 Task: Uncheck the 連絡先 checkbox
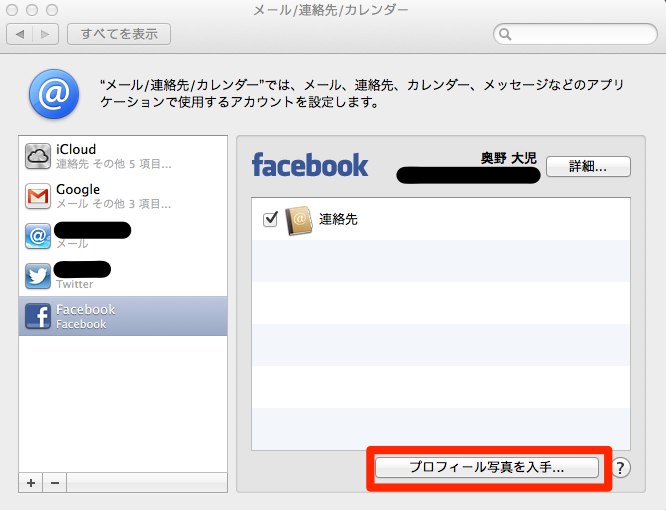coord(271,219)
